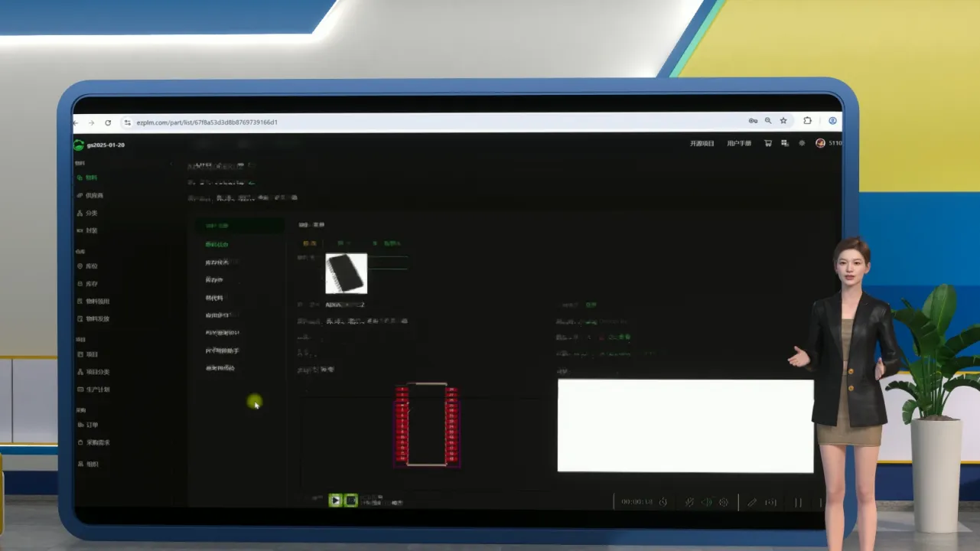This screenshot has height=551, width=980.
Task: Go to 供应商 in sidebar
Action: pyautogui.click(x=93, y=195)
